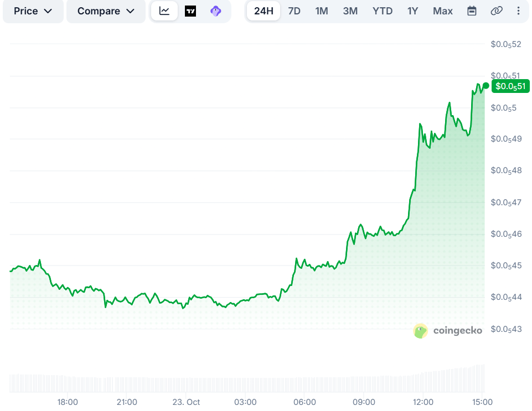Show the Max price history
This screenshot has height=411, width=532.
442,11
